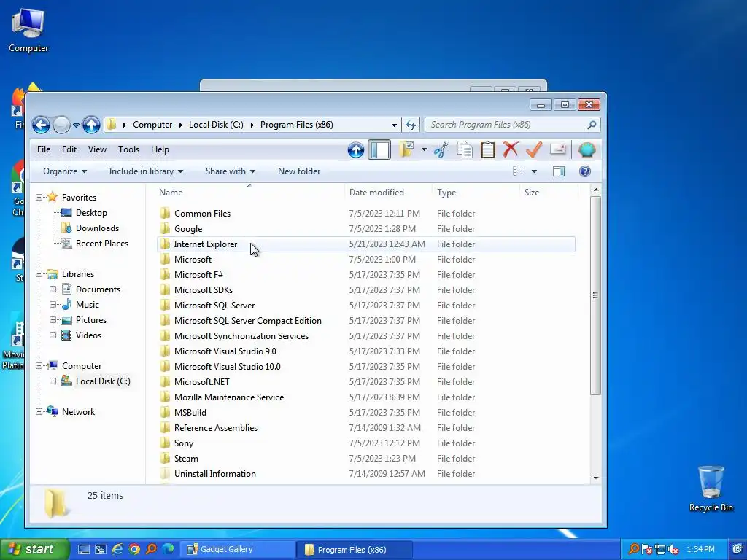Viewport: 747px width, 560px height.
Task: Open the Organize dropdown
Action: [x=65, y=171]
